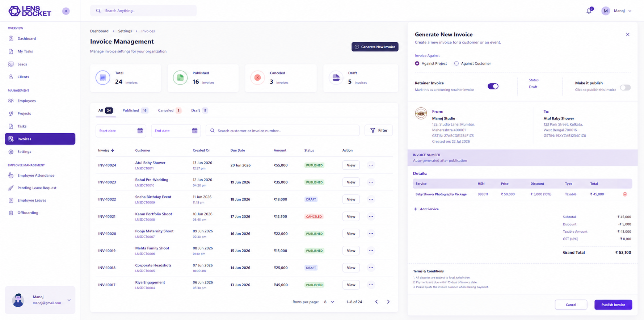The width and height of the screenshot is (644, 320).
Task: Open more options for INV-10024
Action: tap(371, 165)
